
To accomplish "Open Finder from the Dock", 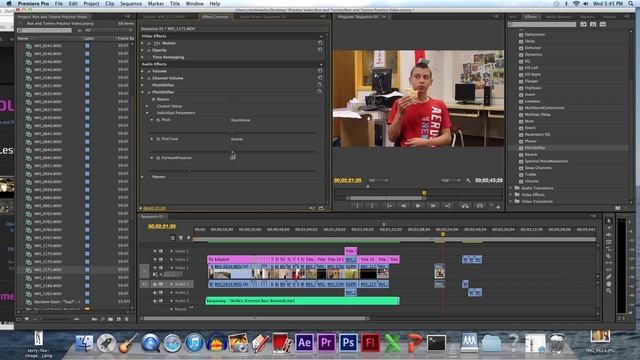I will (x=84, y=343).
